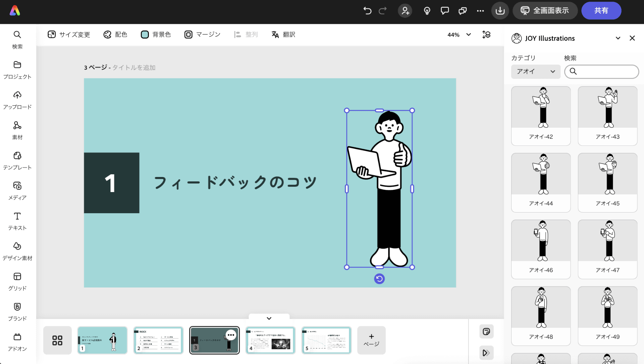
Task: Expand the JOY Illustrations panel chevron
Action: coord(618,38)
